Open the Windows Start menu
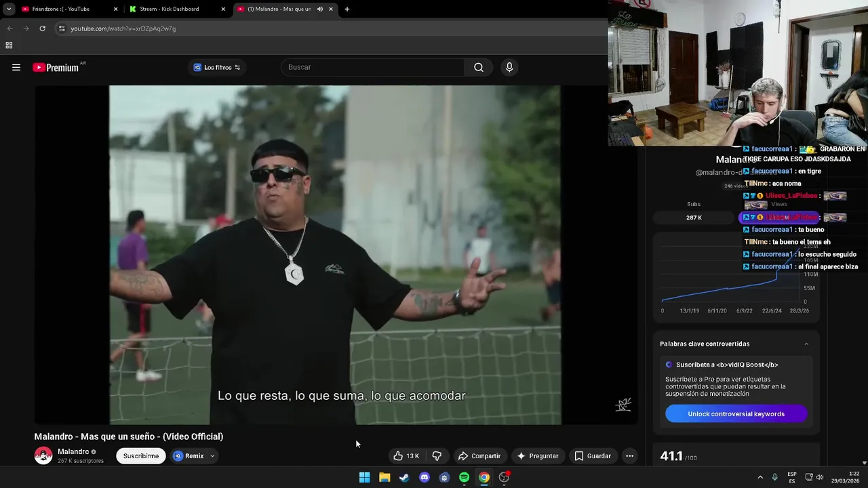This screenshot has height=488, width=868. pyautogui.click(x=364, y=477)
